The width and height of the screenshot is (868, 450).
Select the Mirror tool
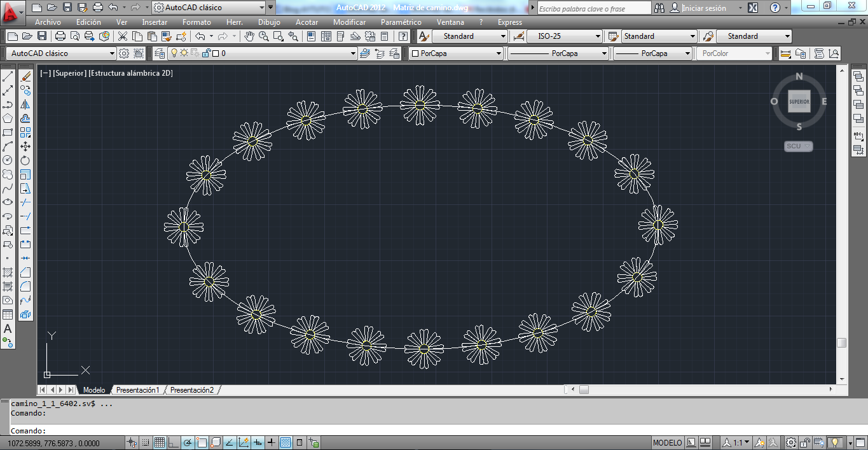[x=25, y=103]
